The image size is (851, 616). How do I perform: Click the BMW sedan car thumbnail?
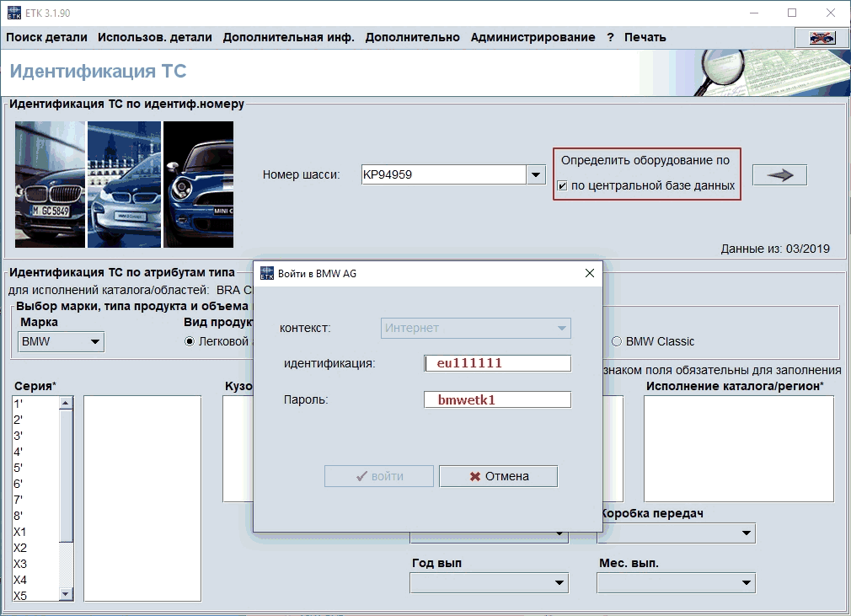pos(50,184)
